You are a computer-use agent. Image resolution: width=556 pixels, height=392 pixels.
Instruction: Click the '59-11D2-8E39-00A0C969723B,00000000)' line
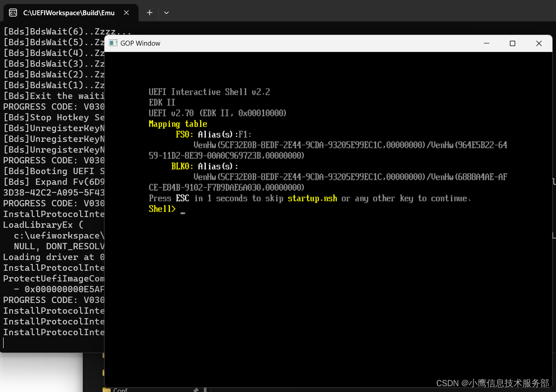(227, 156)
